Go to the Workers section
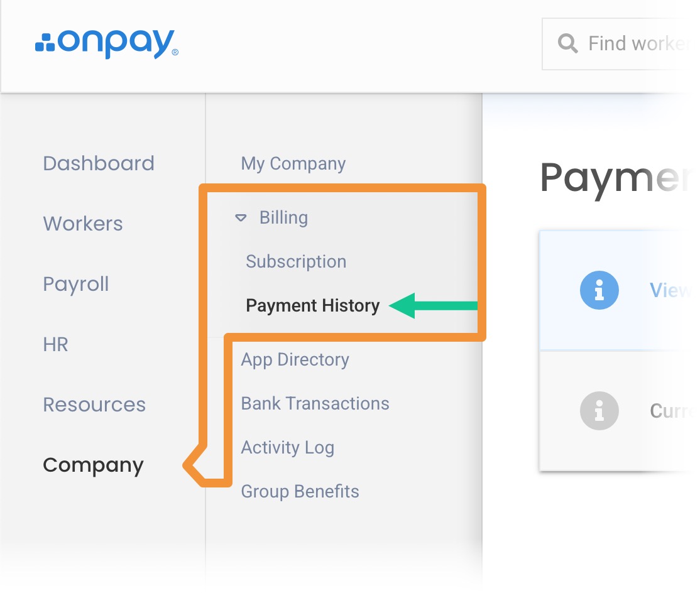 point(83,224)
